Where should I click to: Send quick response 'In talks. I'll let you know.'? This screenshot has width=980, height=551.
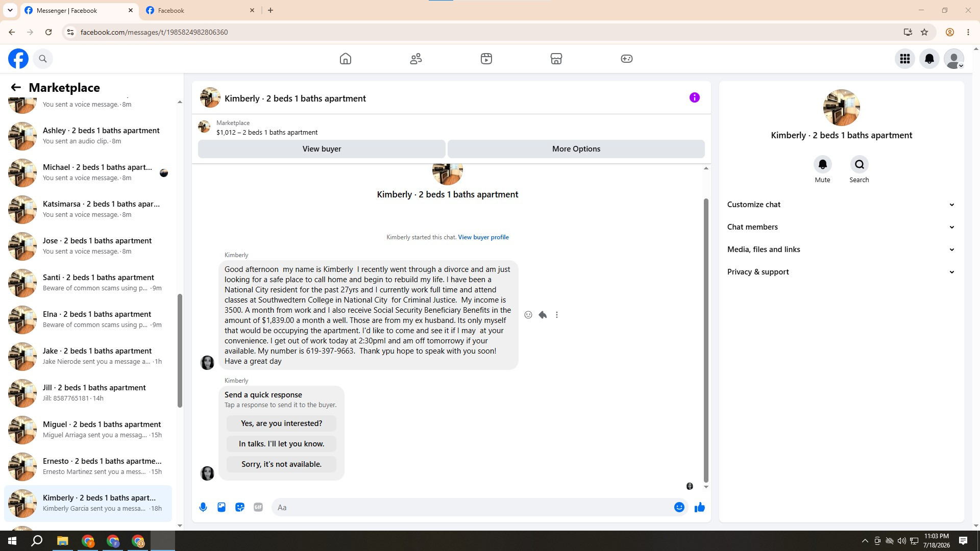click(x=281, y=444)
